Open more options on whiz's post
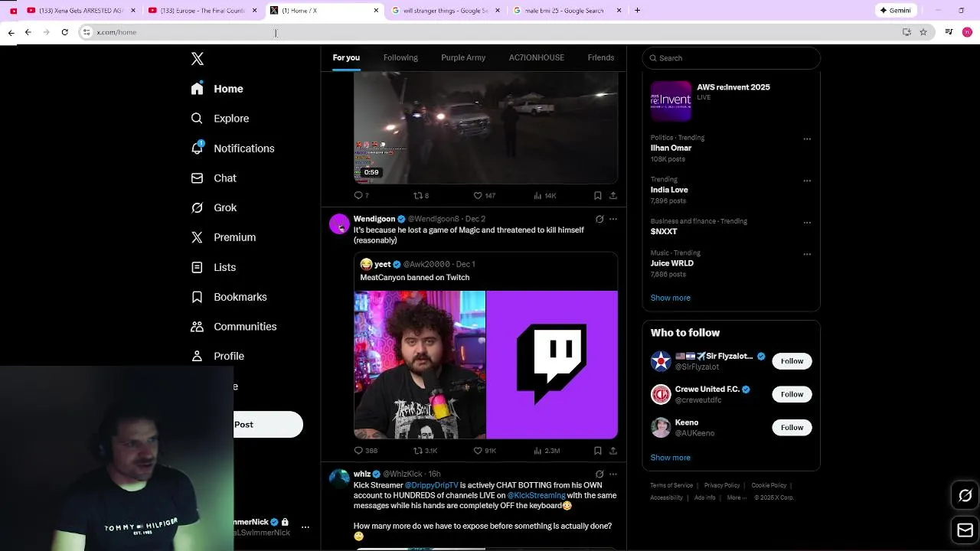The image size is (980, 551). pyautogui.click(x=613, y=474)
